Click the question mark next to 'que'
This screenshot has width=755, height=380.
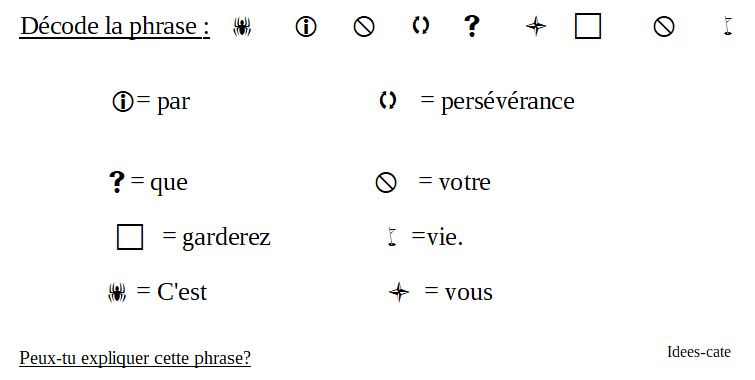click(117, 182)
